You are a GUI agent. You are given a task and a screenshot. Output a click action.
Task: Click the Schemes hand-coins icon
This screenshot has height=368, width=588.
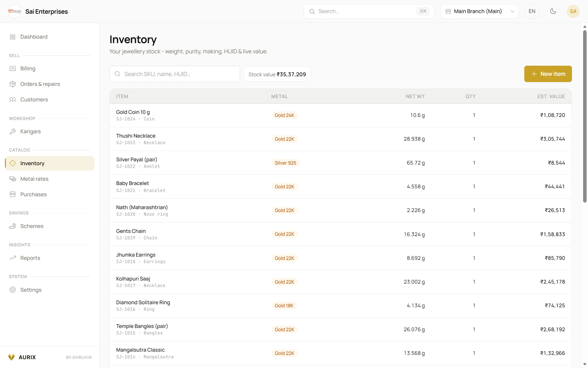13,226
